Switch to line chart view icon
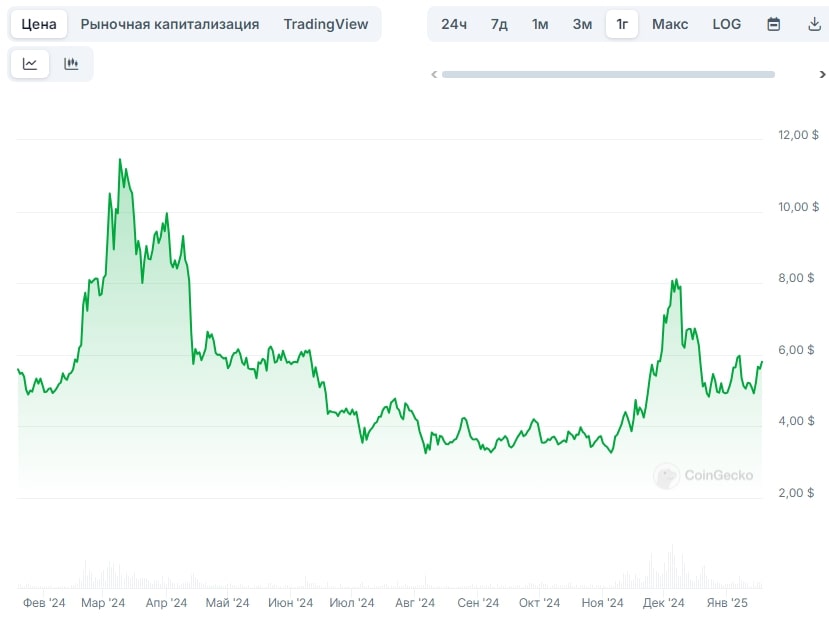Viewport: 829px width, 617px height. coord(30,64)
